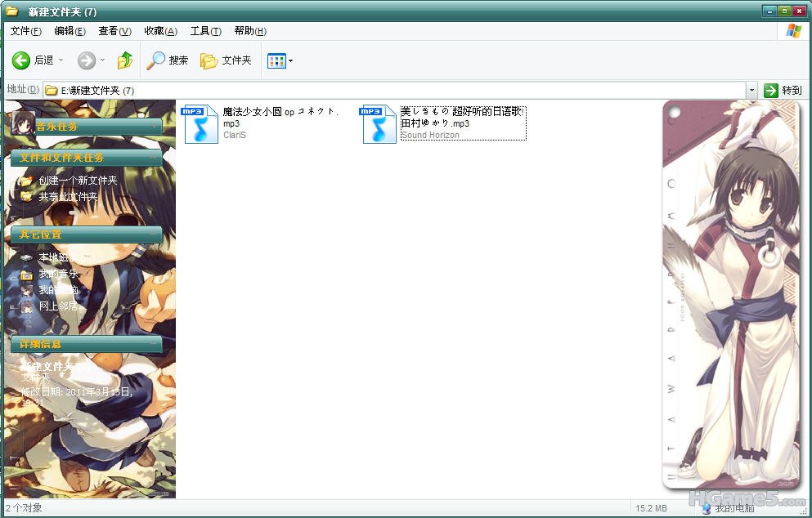This screenshot has width=812, height=518.
Task: Click the Windows flag logo
Action: [793, 31]
